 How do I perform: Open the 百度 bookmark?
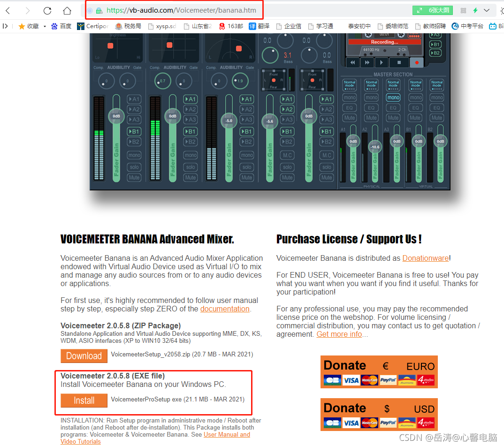[61, 26]
